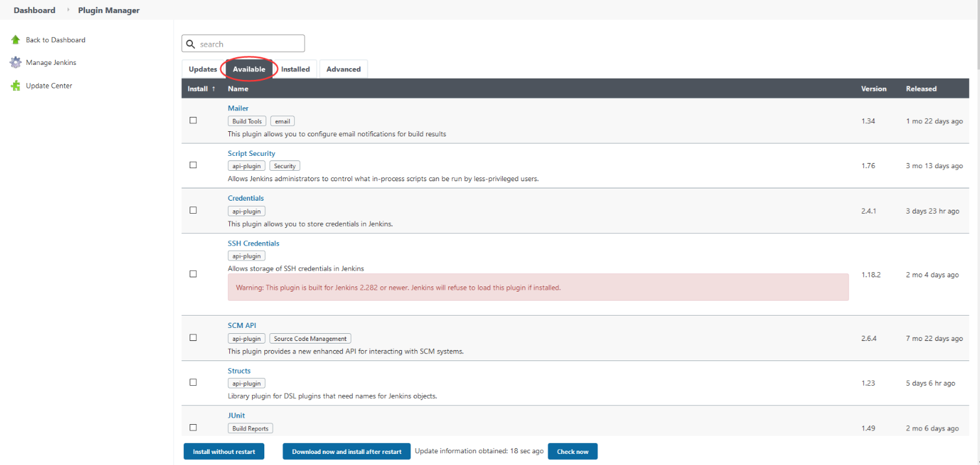Switch to the Updates tab
Viewport: 980px width, 465px height.
[203, 69]
